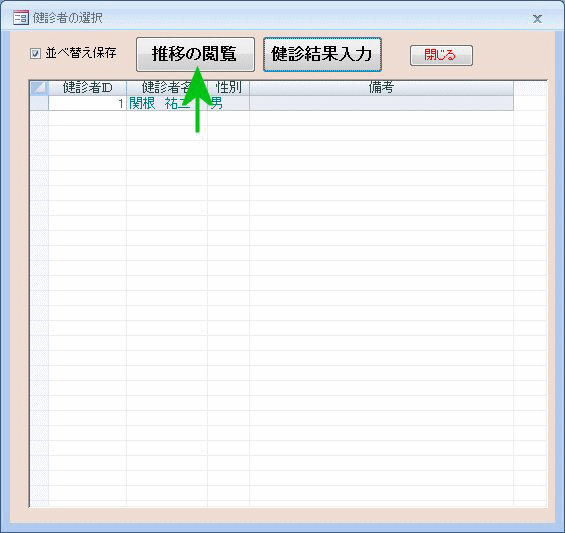Click the 健診者名 column header
565x533 pixels.
click(167, 88)
